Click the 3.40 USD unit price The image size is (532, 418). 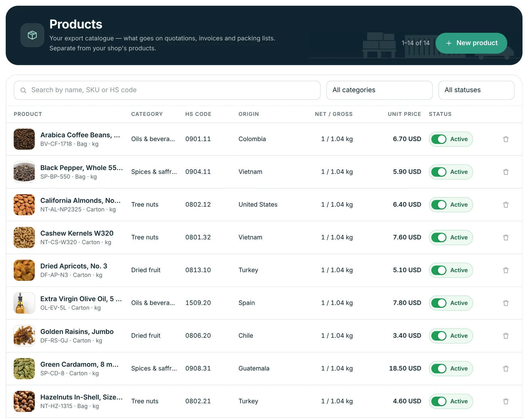pos(407,336)
